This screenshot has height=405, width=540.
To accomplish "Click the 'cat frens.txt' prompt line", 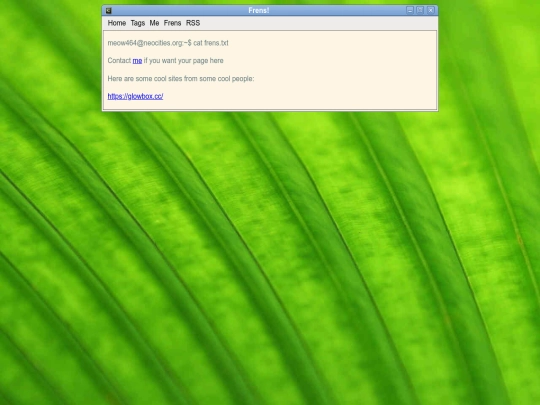I will pos(168,43).
